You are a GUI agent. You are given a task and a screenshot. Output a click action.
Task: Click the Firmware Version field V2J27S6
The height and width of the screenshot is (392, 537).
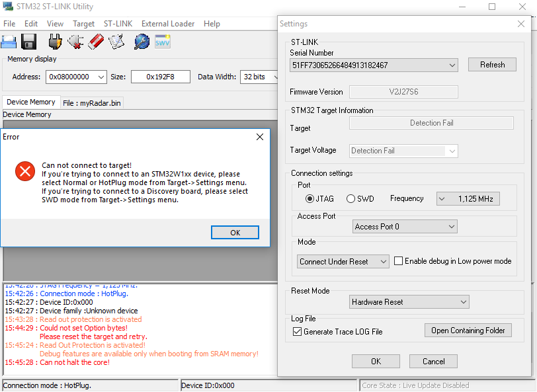point(403,92)
